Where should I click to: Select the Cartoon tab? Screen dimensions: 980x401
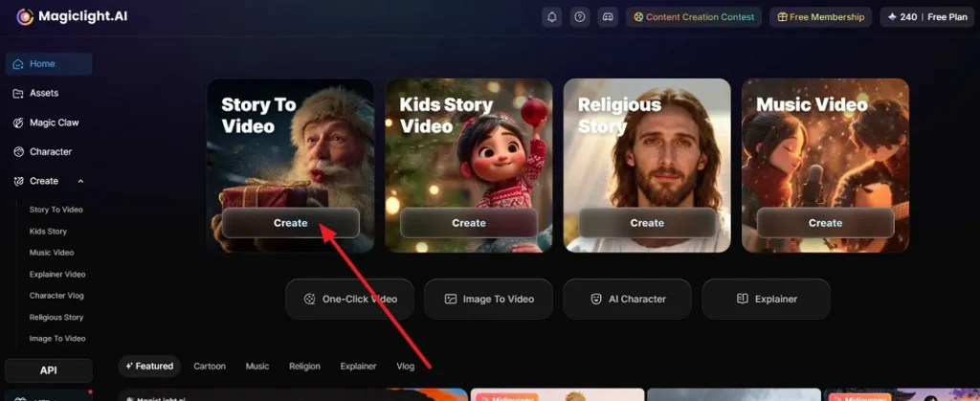click(210, 366)
